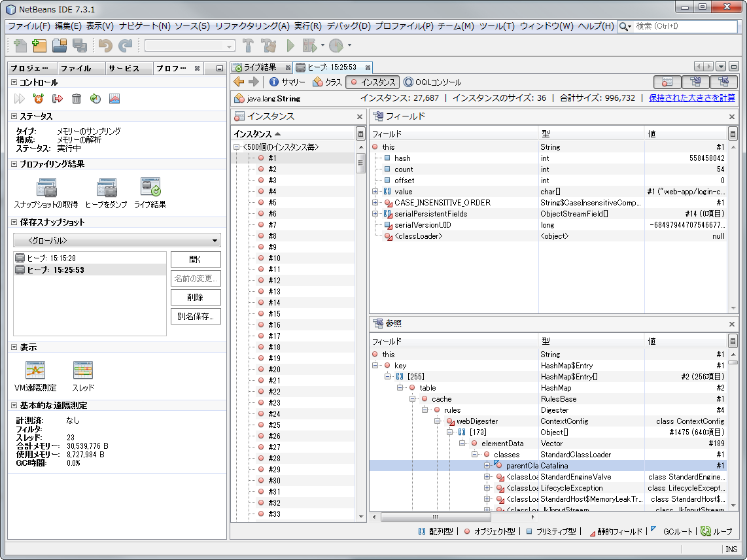Collapse the 500個のインスタンス毎 node

pyautogui.click(x=236, y=147)
